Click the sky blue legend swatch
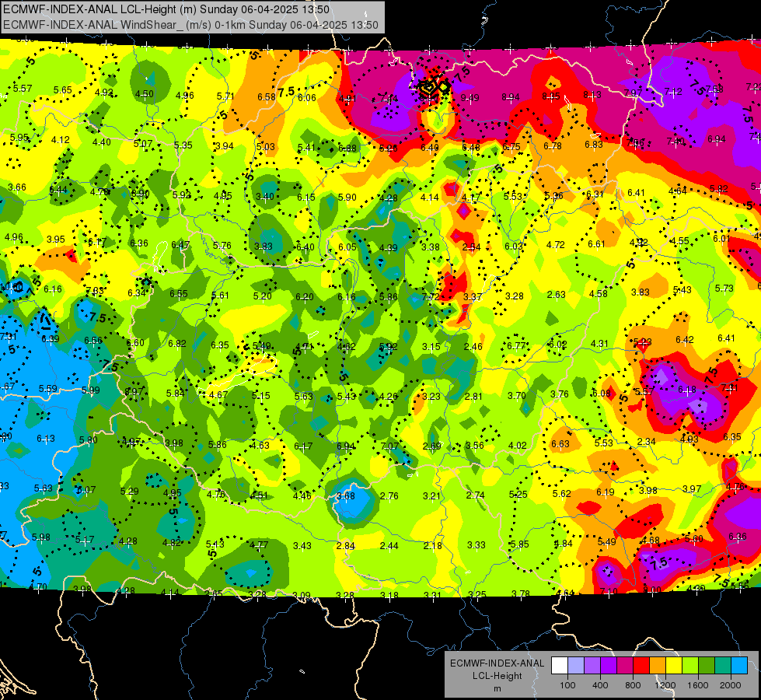Screen dimensions: 761x700 click(738, 666)
